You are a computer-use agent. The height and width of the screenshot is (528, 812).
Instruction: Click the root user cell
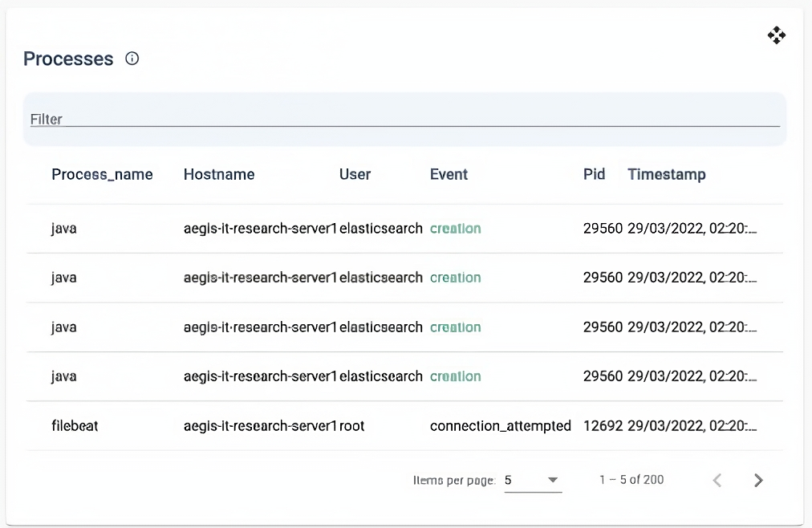(x=351, y=426)
